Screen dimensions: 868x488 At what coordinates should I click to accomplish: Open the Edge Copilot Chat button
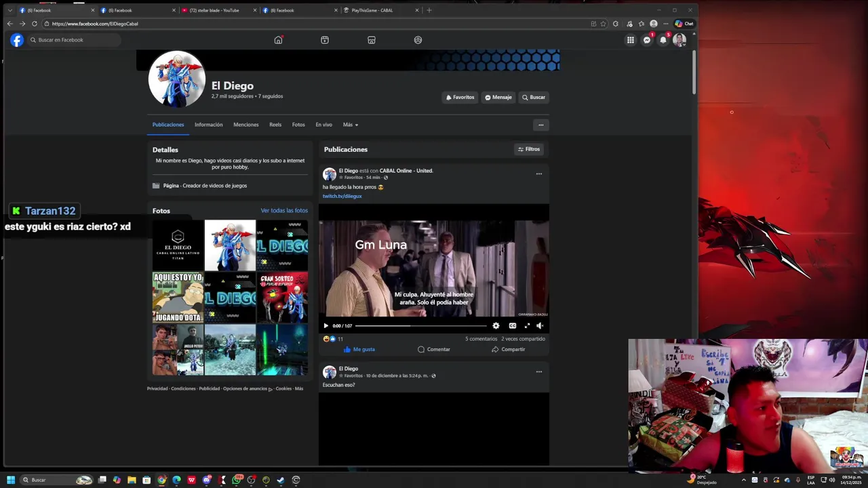tap(684, 24)
